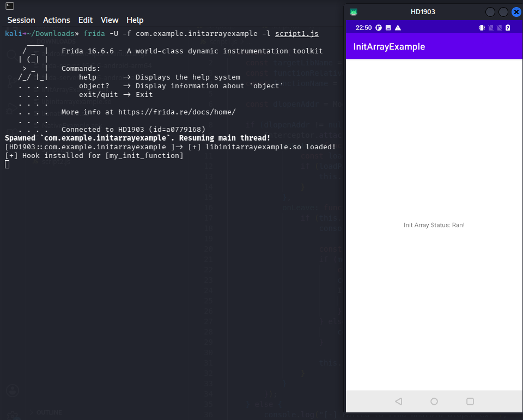
Task: Tap the Android home circle button
Action: 434,401
